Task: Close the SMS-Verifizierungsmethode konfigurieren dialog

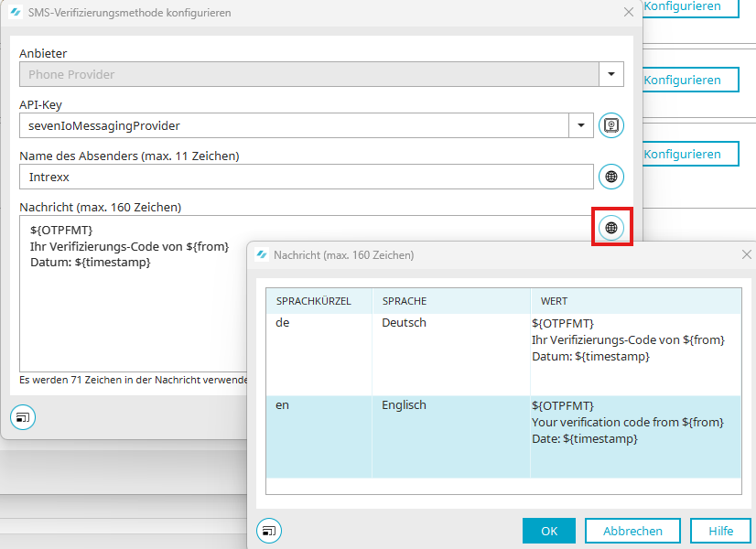Action: 628,13
